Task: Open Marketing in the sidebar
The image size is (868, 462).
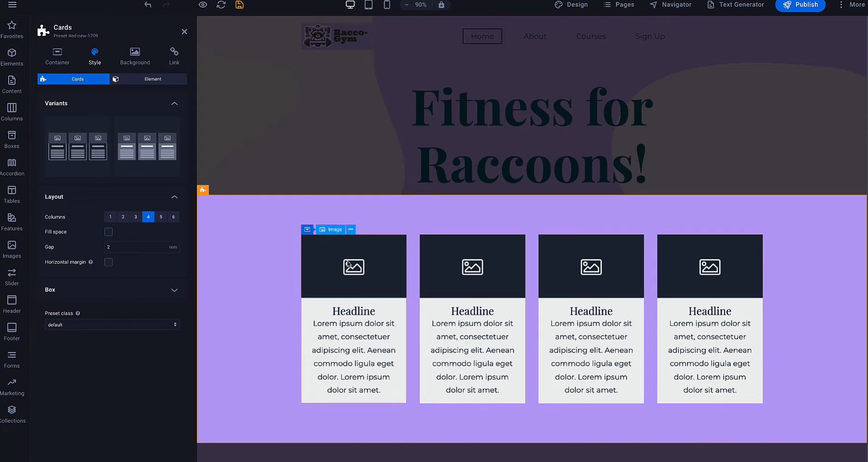Action: 12,387
